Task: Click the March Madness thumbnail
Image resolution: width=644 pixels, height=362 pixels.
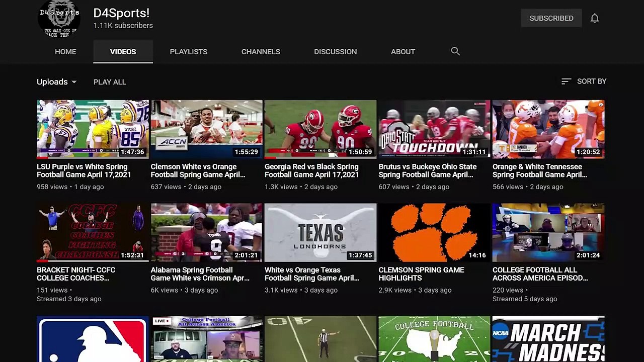Action: tap(548, 339)
